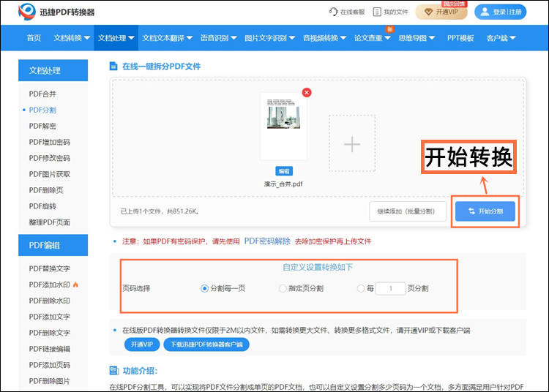Click the 登录|注册 user avatar button
This screenshot has width=549, height=392.
click(x=500, y=12)
